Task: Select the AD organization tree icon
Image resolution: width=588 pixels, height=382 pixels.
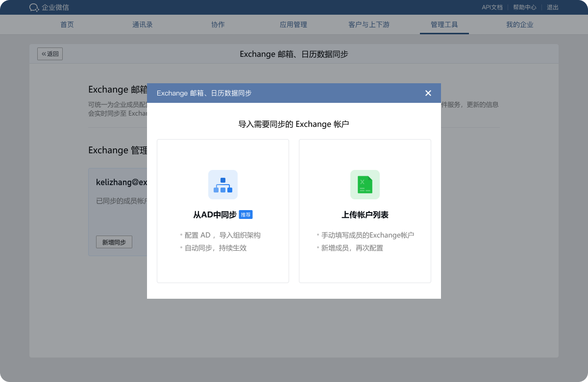Action: (223, 185)
